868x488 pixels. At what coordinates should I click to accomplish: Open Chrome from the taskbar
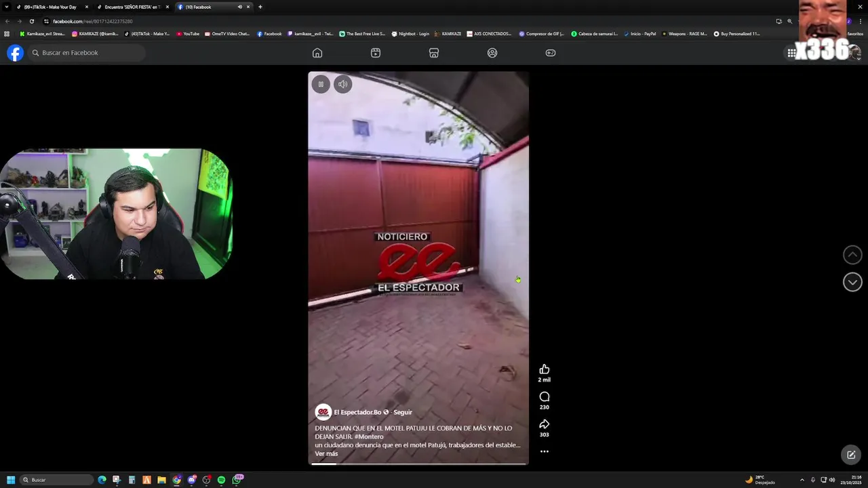coord(176,480)
